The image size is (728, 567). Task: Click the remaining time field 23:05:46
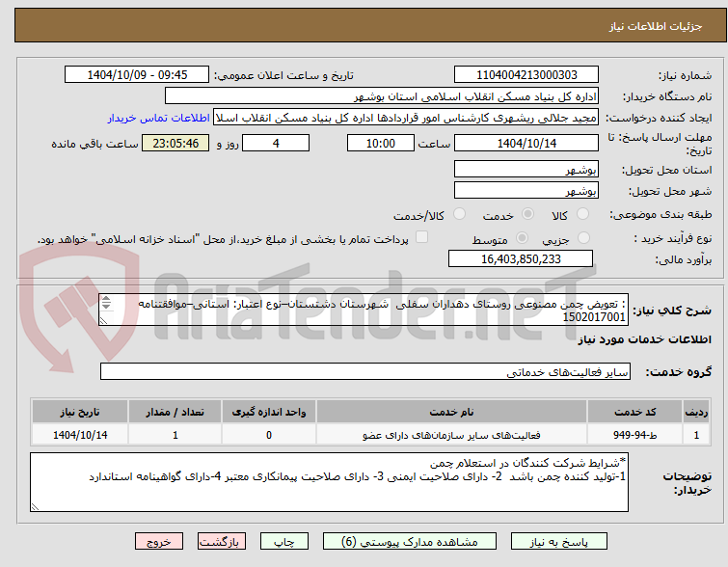coord(175,143)
